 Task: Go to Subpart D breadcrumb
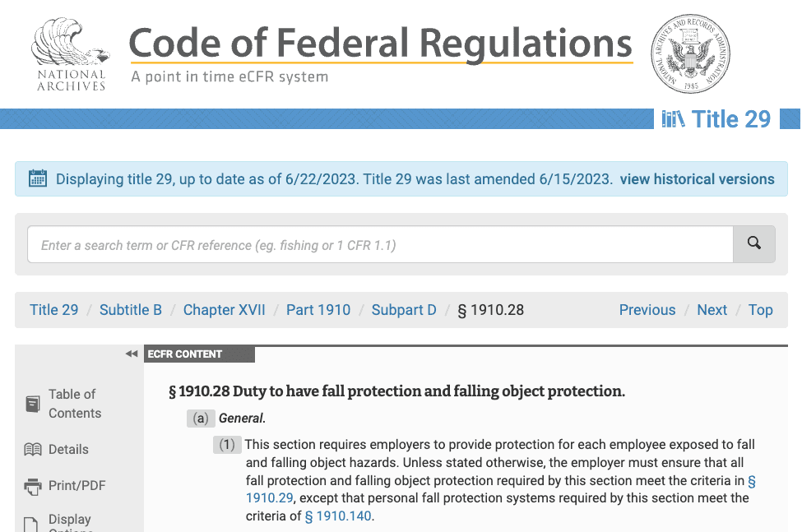point(404,310)
